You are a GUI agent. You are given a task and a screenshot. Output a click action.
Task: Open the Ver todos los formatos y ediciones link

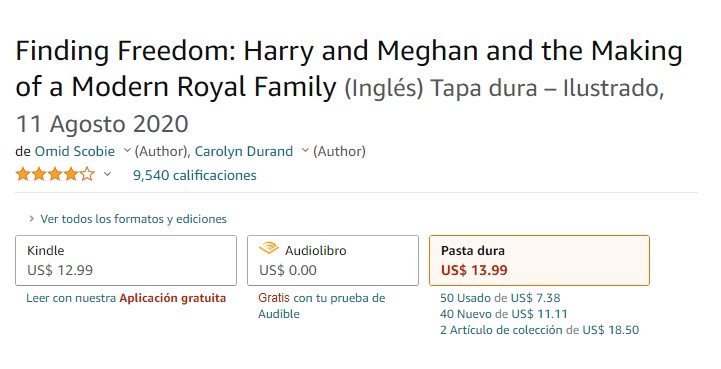[133, 219]
